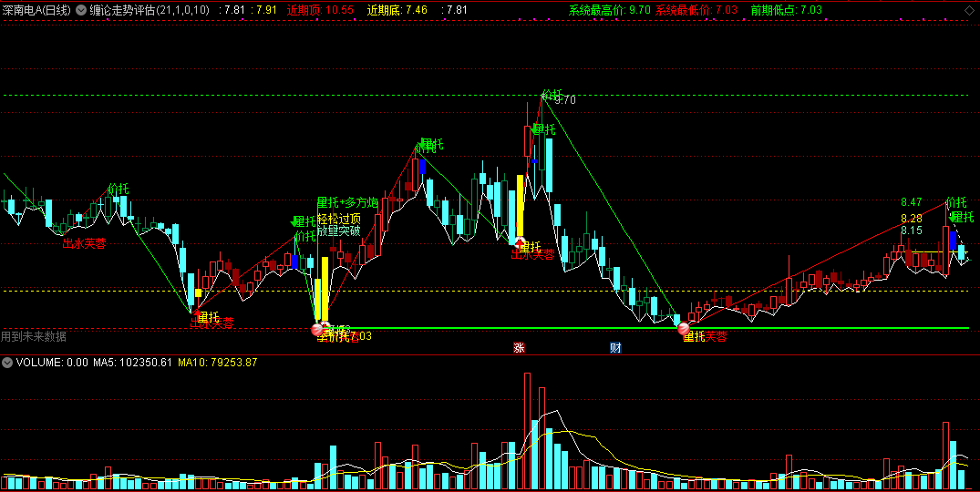Select the indicator name 缠论走势评估(21,1,0,10)
The image size is (980, 492).
tap(150, 10)
